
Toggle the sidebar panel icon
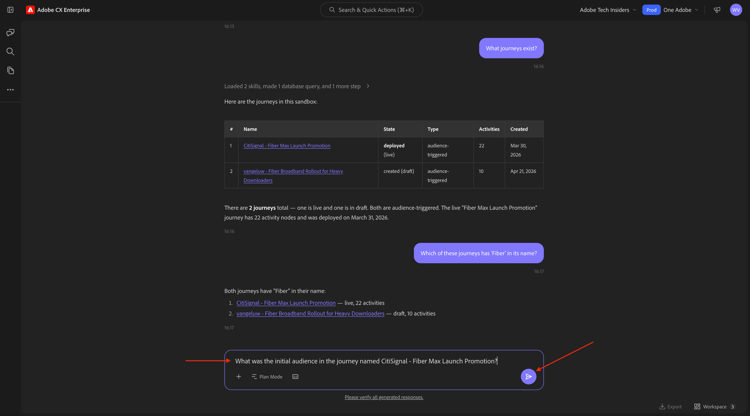point(10,10)
